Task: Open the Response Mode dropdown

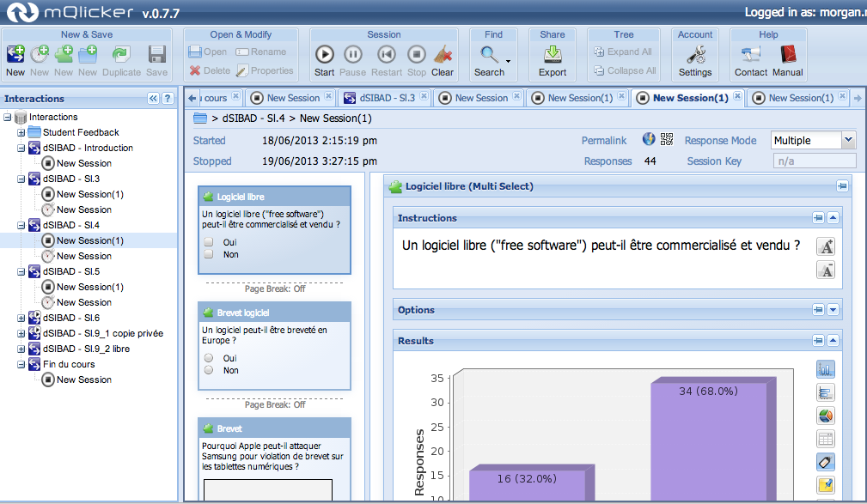Action: 848,140
